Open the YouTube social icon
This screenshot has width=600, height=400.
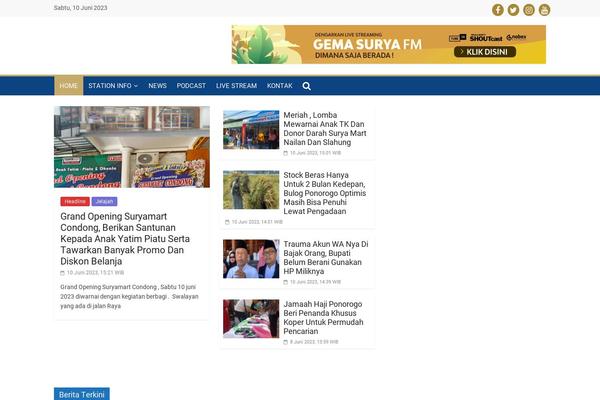click(545, 10)
